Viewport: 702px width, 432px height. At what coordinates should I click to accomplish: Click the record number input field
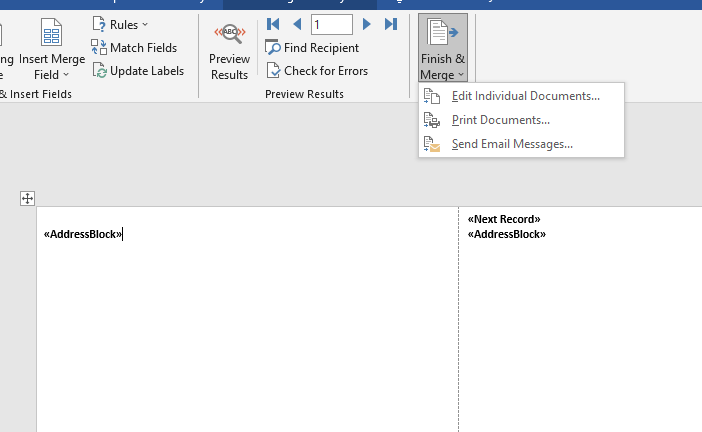pos(332,24)
